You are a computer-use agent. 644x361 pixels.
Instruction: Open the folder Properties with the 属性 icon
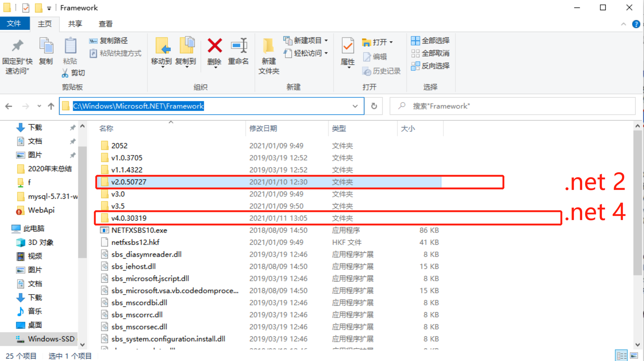(x=347, y=52)
